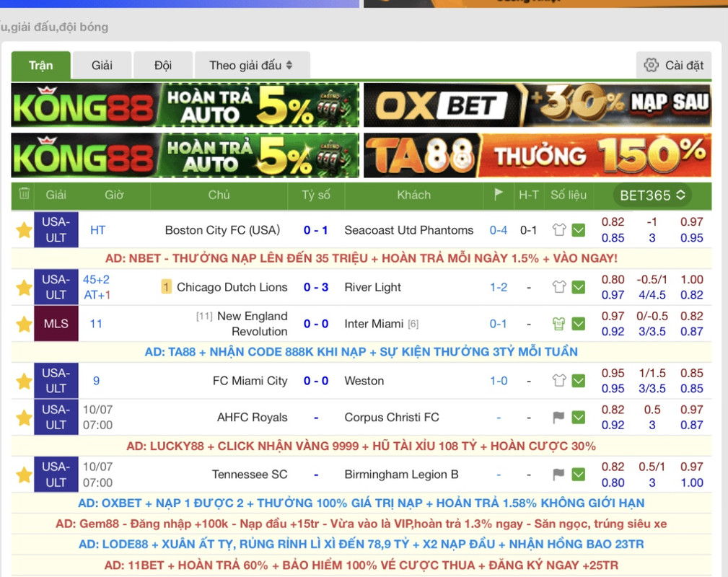Open the BET365 bookmaker dropdown
Viewport: 728px width, 577px height.
point(652,195)
